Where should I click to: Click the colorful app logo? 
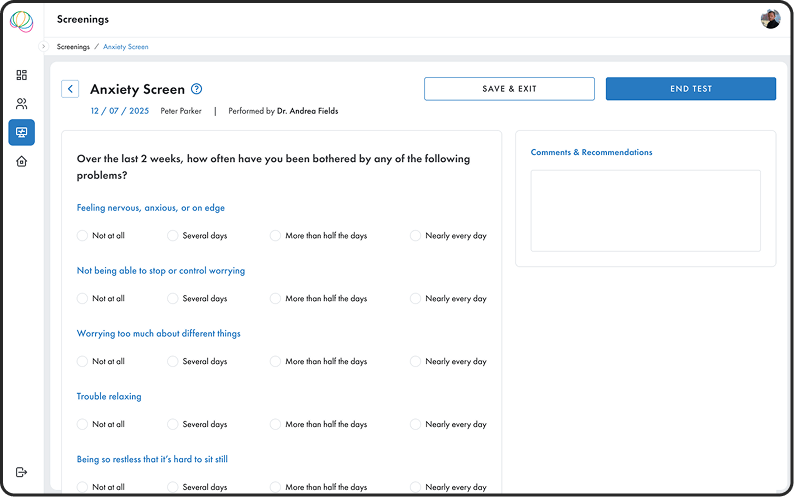tap(21, 21)
